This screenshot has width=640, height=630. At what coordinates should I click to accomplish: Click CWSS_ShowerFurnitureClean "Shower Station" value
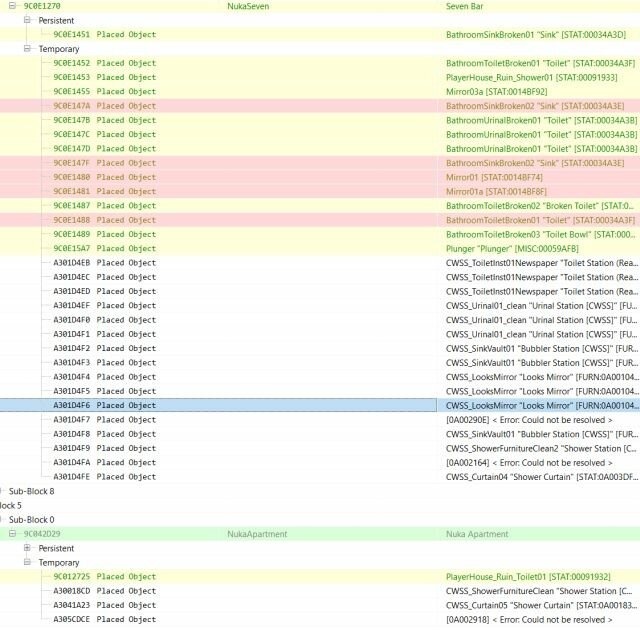pos(539,591)
